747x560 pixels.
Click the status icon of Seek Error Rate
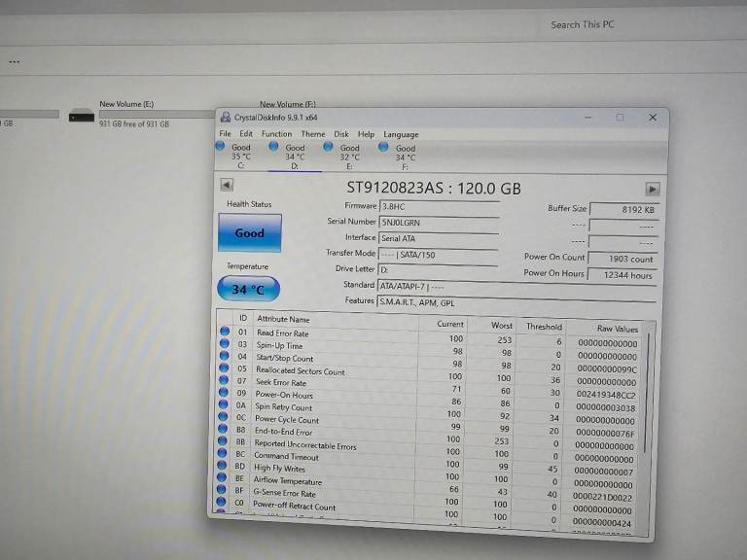click(x=224, y=380)
